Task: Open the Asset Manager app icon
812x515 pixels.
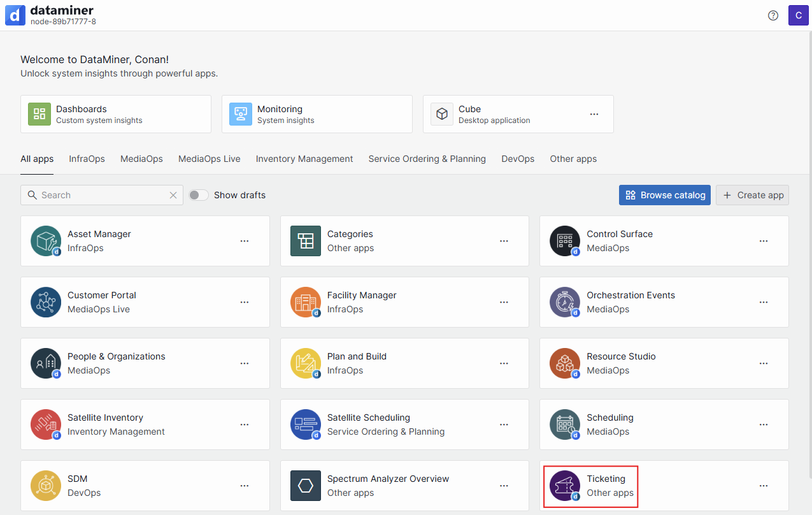Action: pos(46,241)
